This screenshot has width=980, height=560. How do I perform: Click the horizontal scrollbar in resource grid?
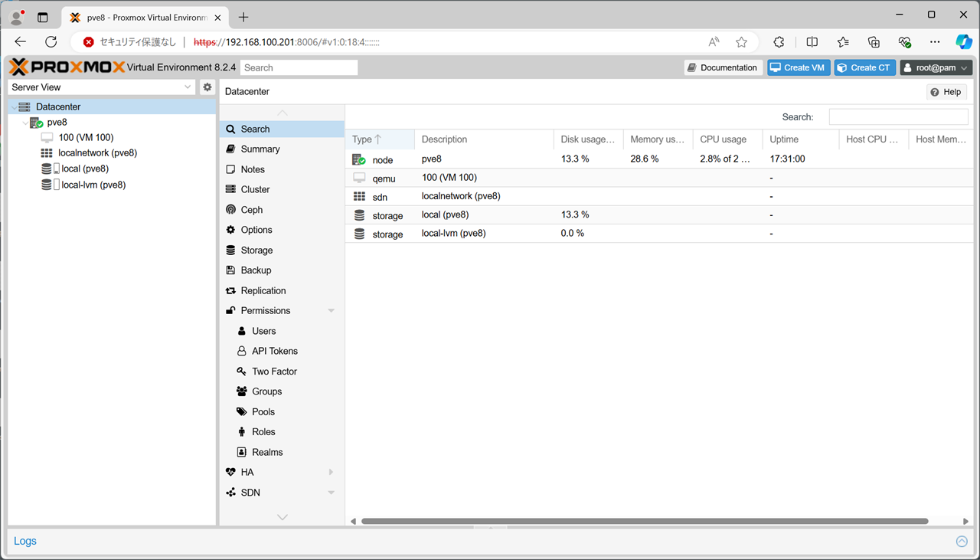[x=643, y=521]
